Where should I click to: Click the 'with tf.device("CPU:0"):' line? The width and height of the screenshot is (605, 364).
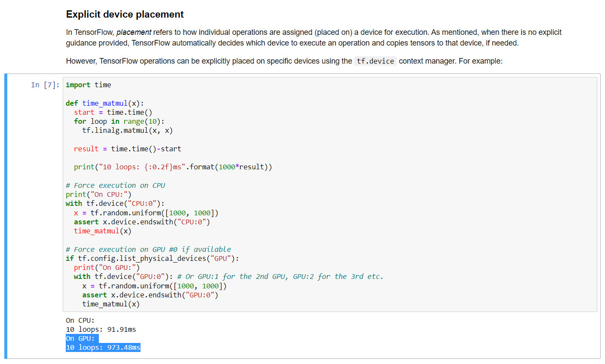[x=115, y=204]
